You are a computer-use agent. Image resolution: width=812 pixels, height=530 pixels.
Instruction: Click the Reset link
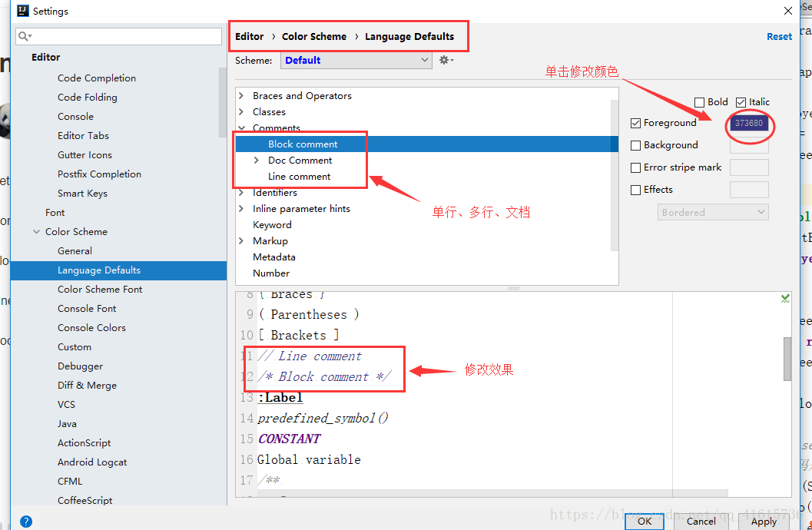780,37
